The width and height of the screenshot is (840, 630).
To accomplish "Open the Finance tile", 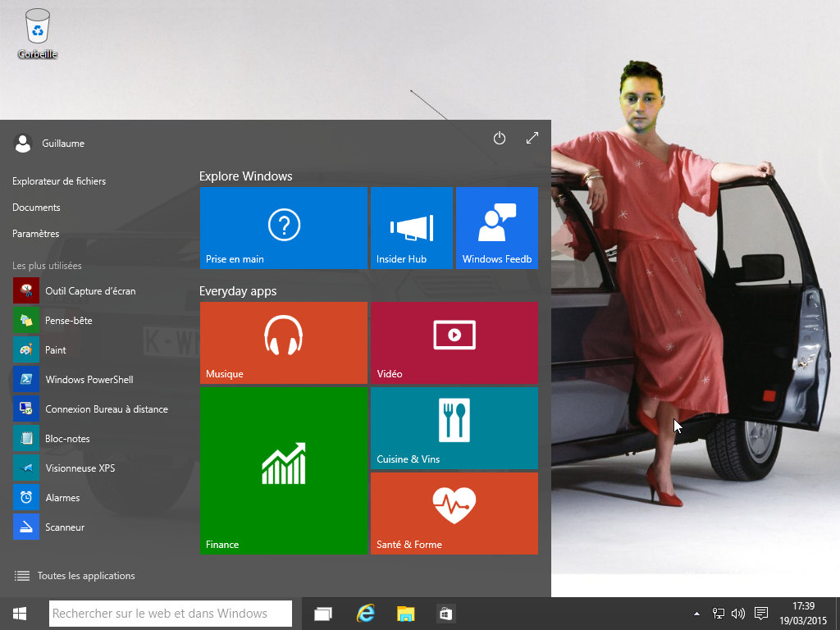I will tap(283, 471).
